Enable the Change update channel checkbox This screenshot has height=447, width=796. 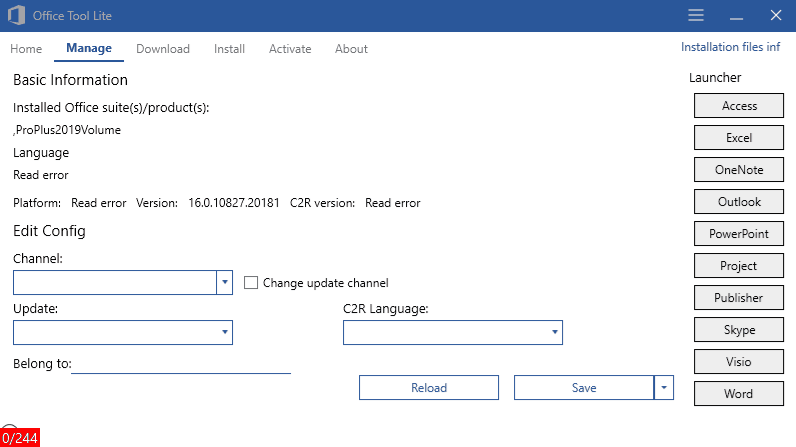pos(251,283)
